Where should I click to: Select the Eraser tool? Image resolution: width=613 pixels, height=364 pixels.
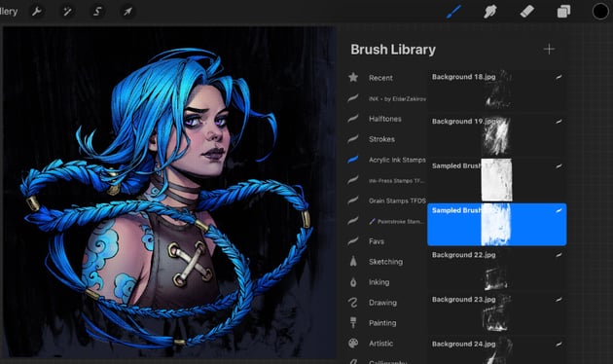click(527, 12)
